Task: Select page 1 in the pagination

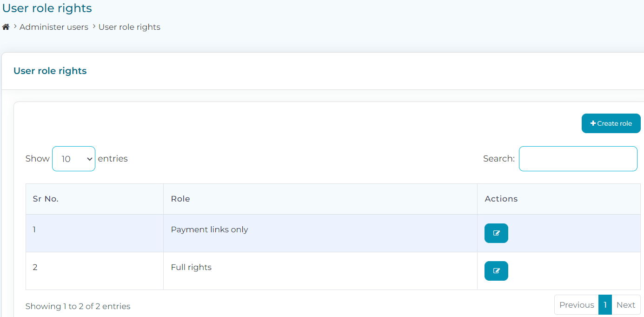Action: 605,304
